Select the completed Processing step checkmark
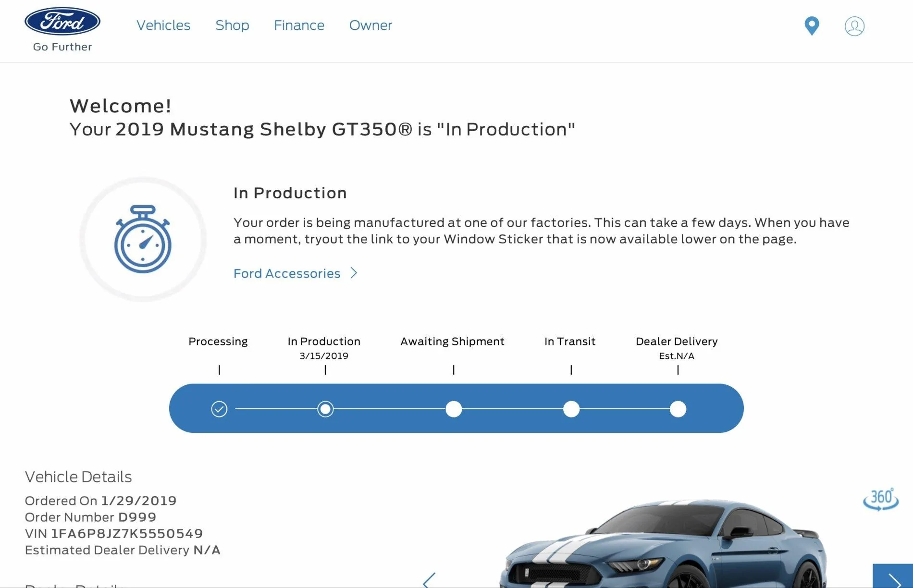 (x=219, y=409)
